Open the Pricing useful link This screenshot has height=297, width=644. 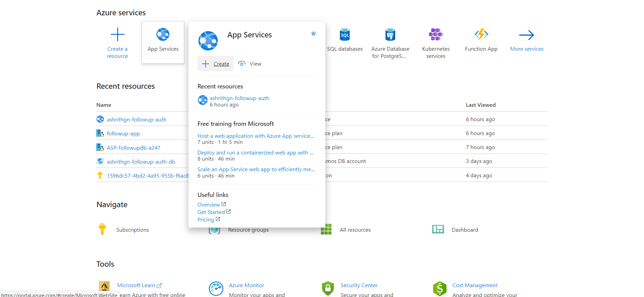point(205,219)
